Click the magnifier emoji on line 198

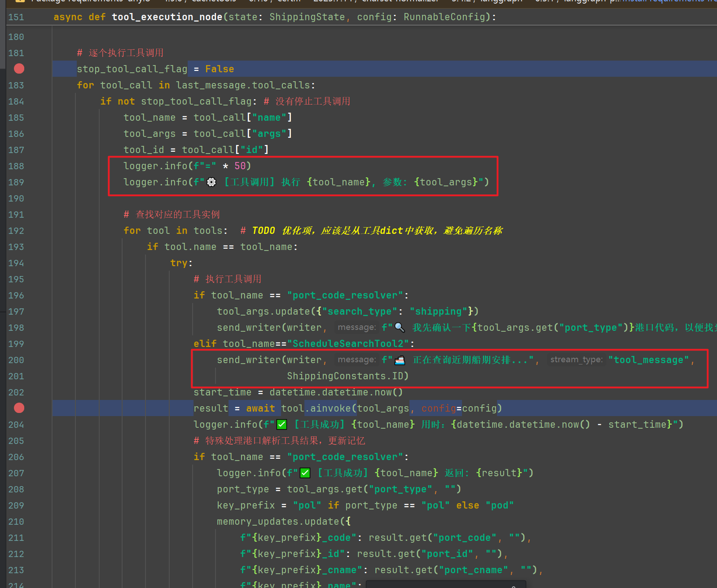coord(399,328)
